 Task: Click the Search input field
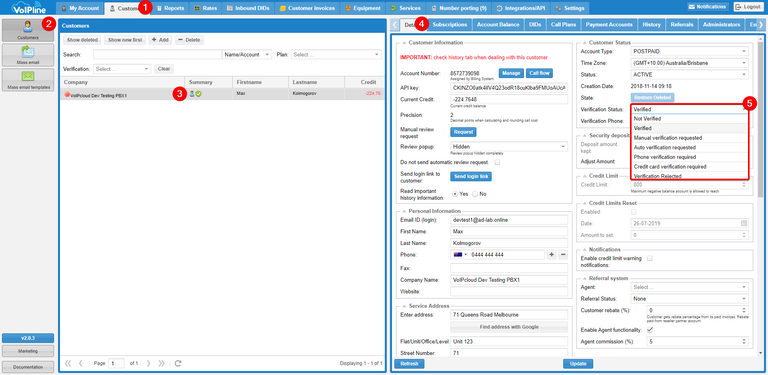157,55
